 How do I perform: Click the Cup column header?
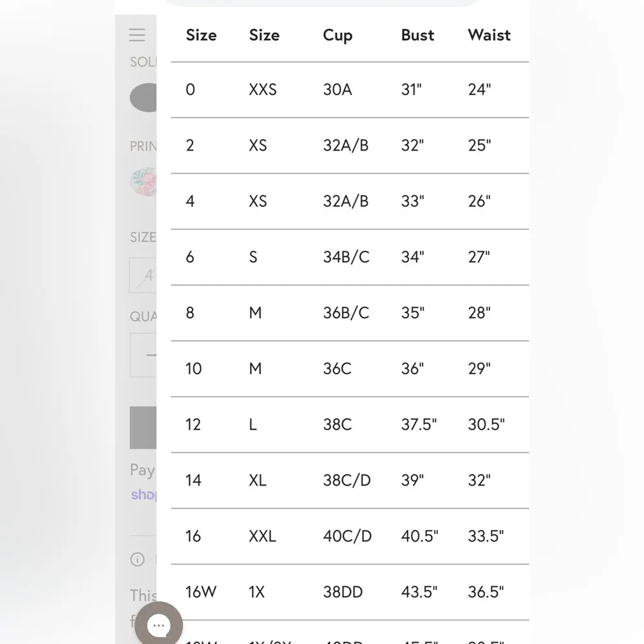click(x=337, y=35)
